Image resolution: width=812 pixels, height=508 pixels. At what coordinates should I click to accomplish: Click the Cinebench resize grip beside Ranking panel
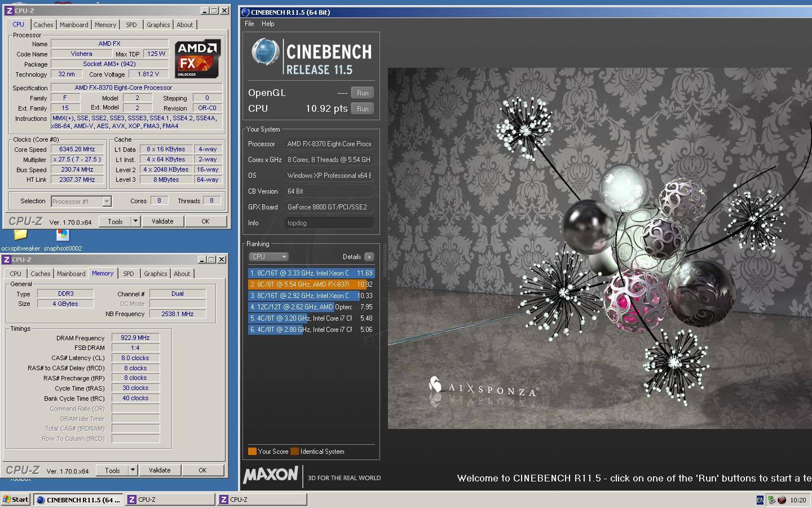385,260
